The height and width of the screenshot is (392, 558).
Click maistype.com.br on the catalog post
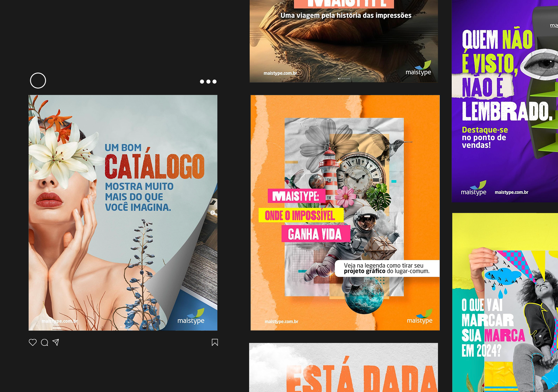pyautogui.click(x=60, y=321)
